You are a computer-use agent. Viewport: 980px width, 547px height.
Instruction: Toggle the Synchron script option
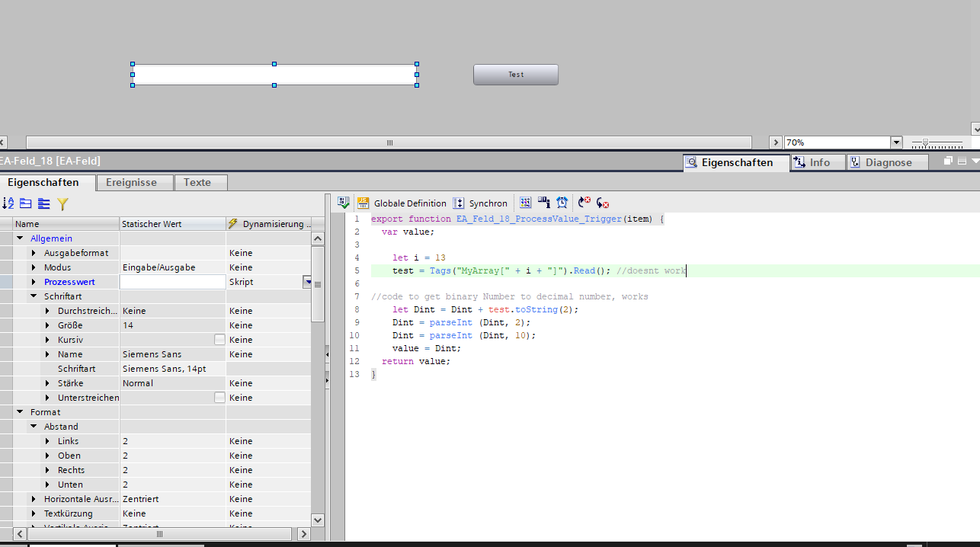coord(480,203)
